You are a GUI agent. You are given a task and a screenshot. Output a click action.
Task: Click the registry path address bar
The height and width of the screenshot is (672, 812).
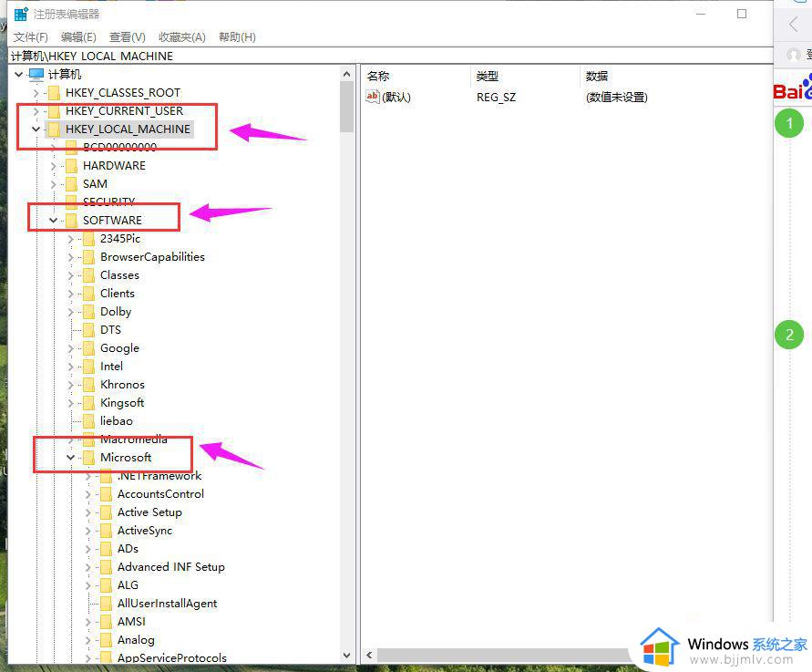click(x=391, y=56)
